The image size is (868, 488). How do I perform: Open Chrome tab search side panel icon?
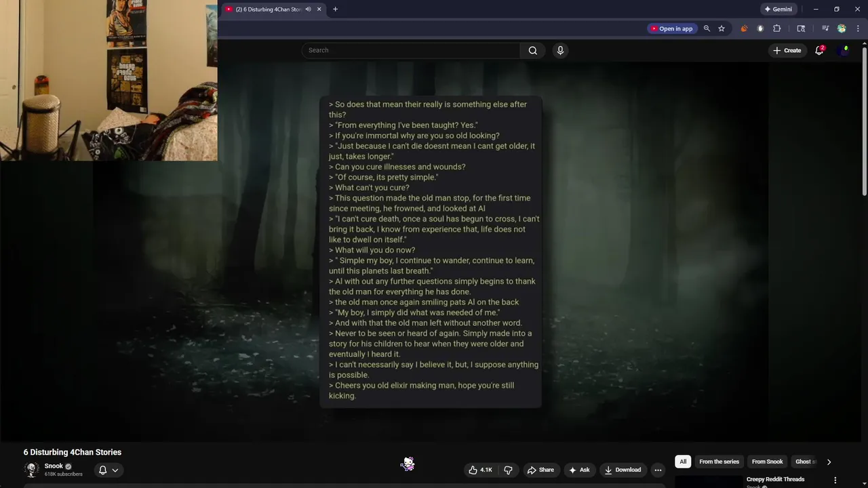(801, 28)
